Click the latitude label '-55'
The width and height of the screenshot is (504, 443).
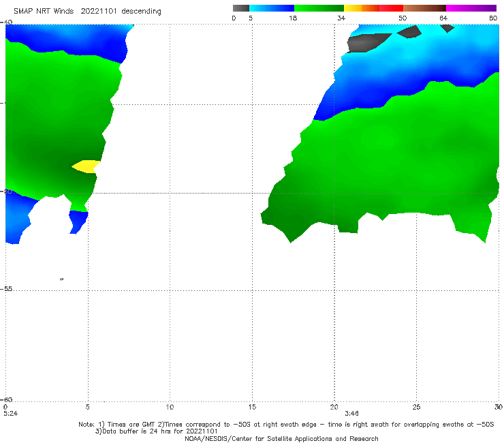point(6,289)
